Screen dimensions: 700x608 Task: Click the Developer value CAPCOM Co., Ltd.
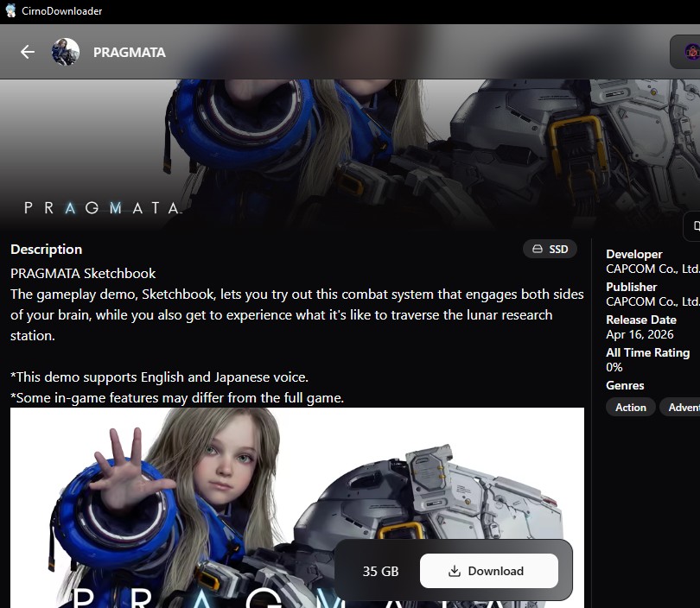(x=652, y=269)
